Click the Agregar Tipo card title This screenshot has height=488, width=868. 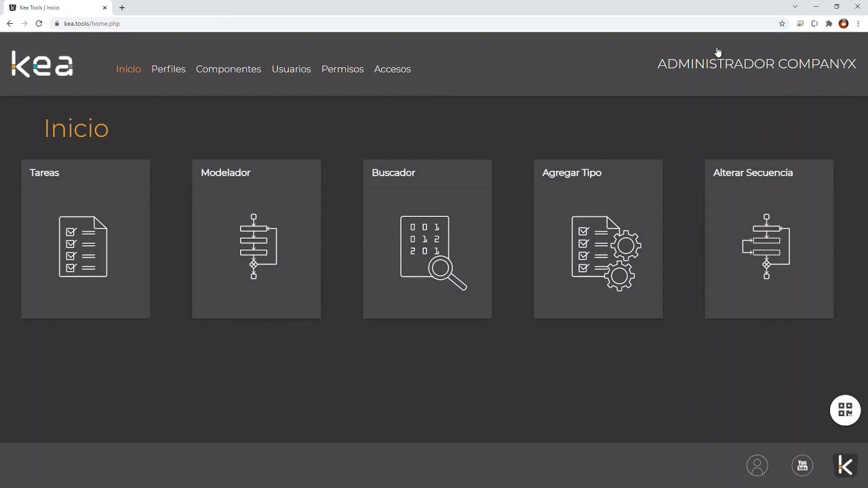tap(572, 173)
